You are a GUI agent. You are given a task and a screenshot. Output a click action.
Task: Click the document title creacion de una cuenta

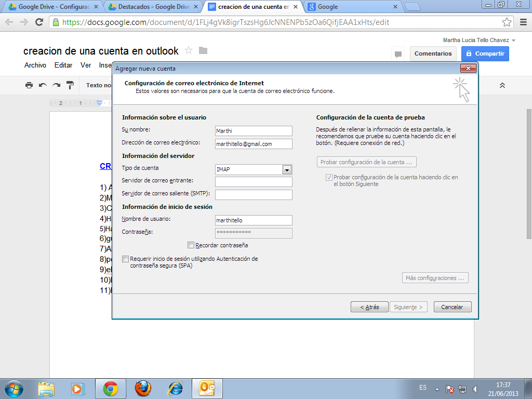pyautogui.click(x=101, y=51)
